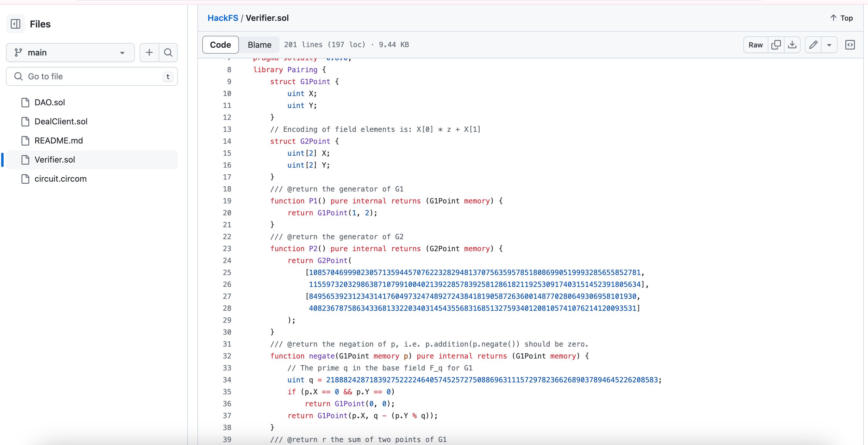Click the Edit file pencil icon
868x445 pixels.
(x=813, y=44)
